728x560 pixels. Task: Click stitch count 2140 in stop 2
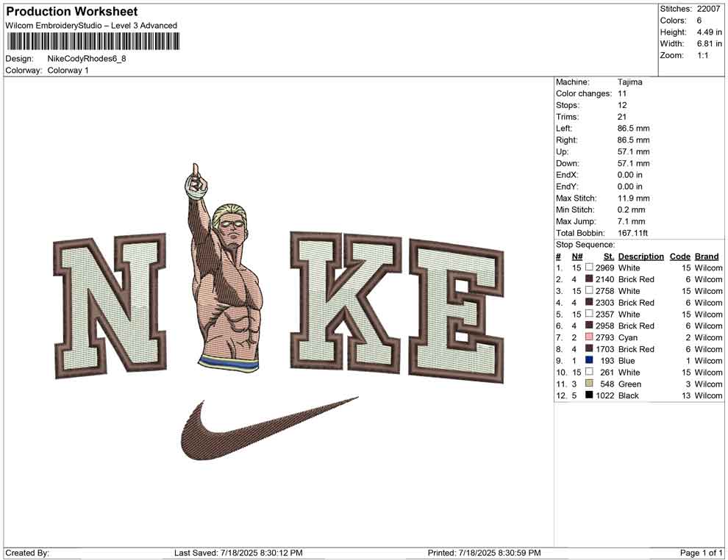click(x=604, y=279)
